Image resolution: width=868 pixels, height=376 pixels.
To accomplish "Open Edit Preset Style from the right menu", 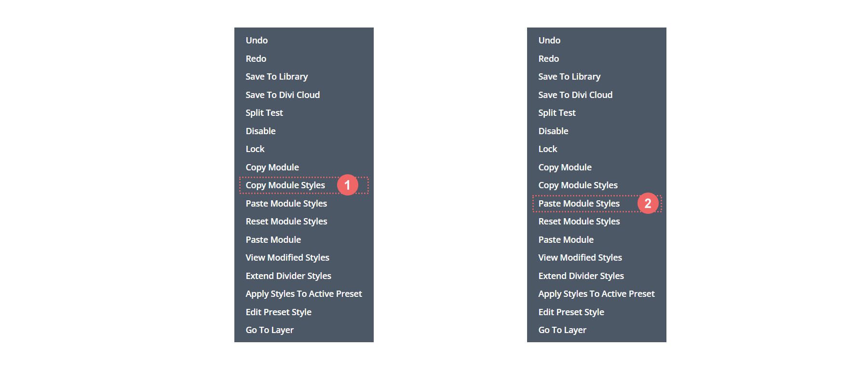I will click(571, 312).
